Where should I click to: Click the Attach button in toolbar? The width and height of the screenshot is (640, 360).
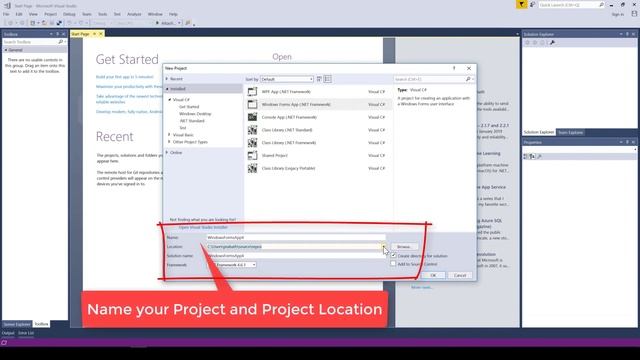tap(165, 23)
